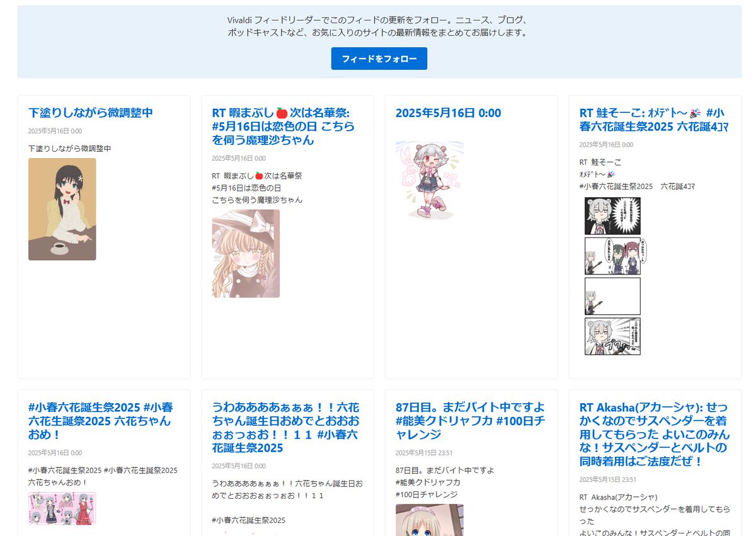Open the RT 暇まぶし 次は名華祭 post title
The height and width of the screenshot is (536, 756).
pyautogui.click(x=283, y=127)
